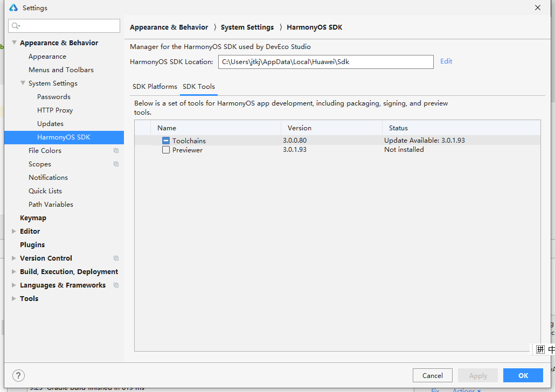Screen dimensions: 555x392
Task: Open Menus and Toolbars settings
Action: click(61, 70)
